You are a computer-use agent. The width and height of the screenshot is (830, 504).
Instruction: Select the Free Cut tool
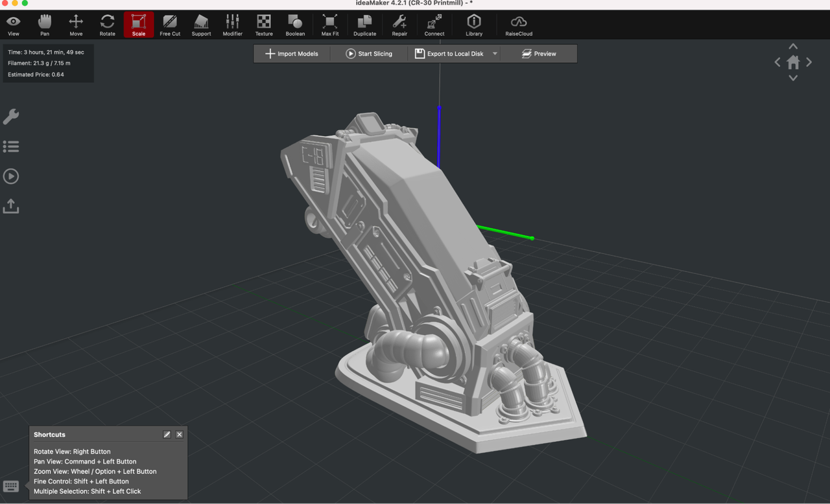(170, 25)
